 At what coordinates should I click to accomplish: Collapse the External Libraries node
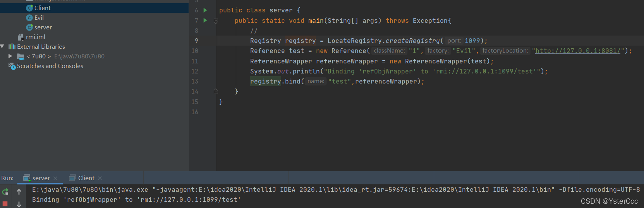point(2,46)
